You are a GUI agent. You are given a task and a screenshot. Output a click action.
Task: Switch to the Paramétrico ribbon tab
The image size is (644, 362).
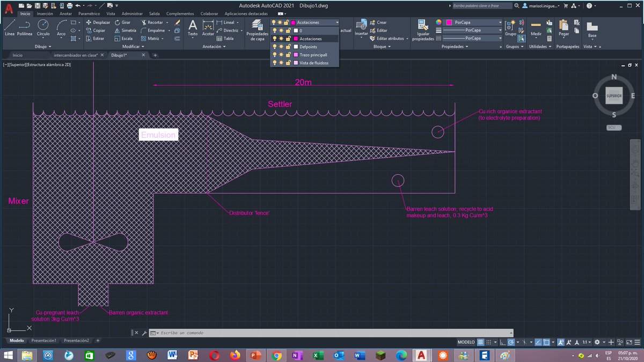point(89,13)
